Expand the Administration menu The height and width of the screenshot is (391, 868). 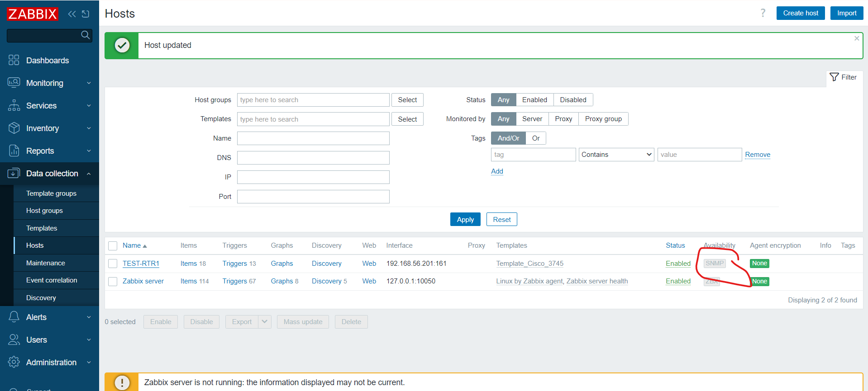(49, 363)
